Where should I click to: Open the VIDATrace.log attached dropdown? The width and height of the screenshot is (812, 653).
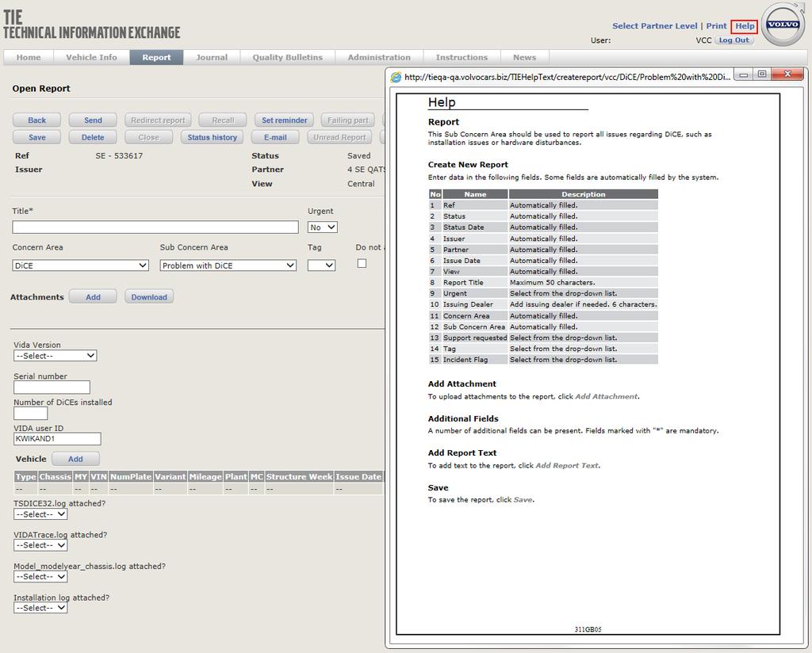[40, 545]
